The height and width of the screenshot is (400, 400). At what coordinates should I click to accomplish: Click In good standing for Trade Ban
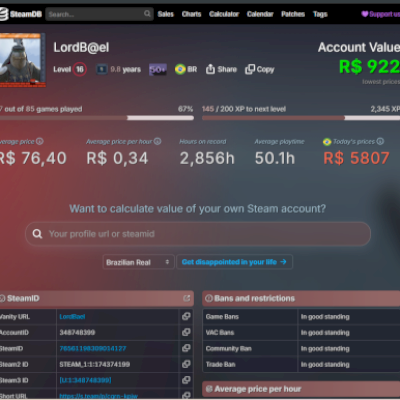tap(325, 364)
